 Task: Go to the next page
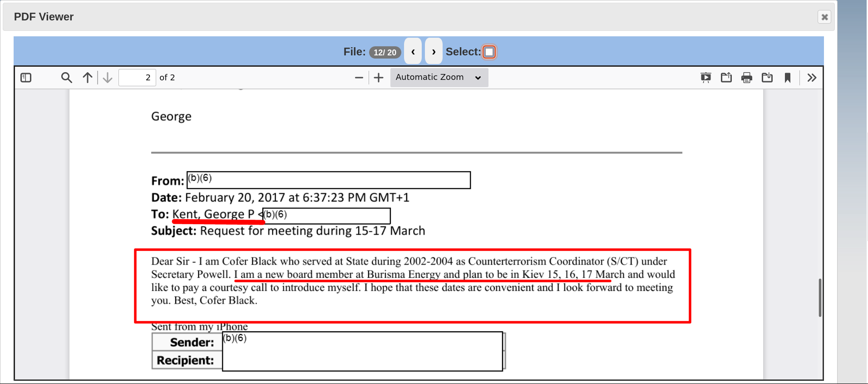pos(108,78)
